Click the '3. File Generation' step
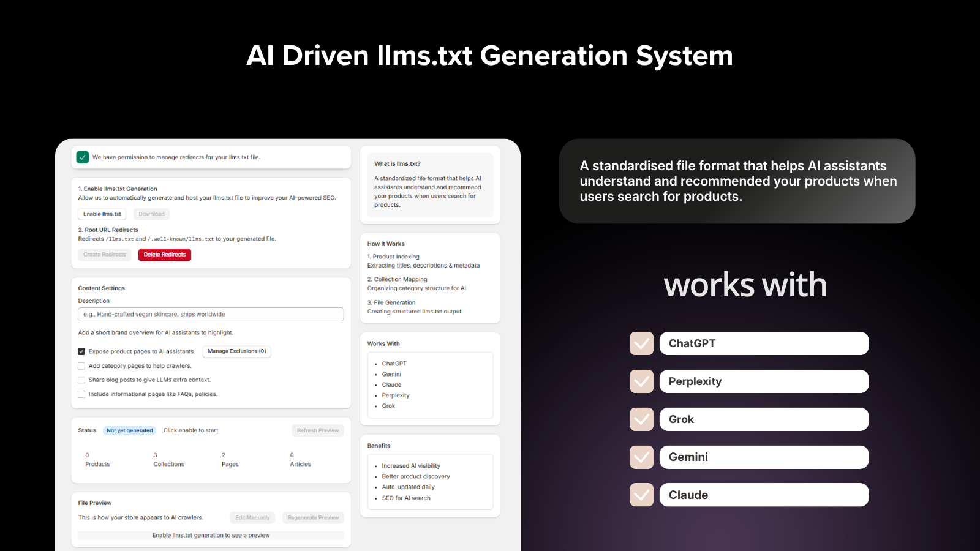This screenshot has height=551, width=980. pos(391,303)
